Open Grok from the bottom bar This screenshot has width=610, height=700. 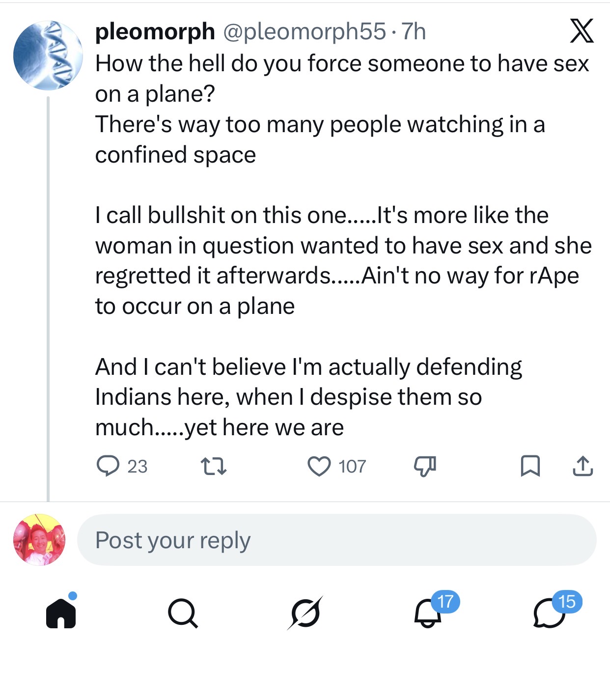pos(305,614)
